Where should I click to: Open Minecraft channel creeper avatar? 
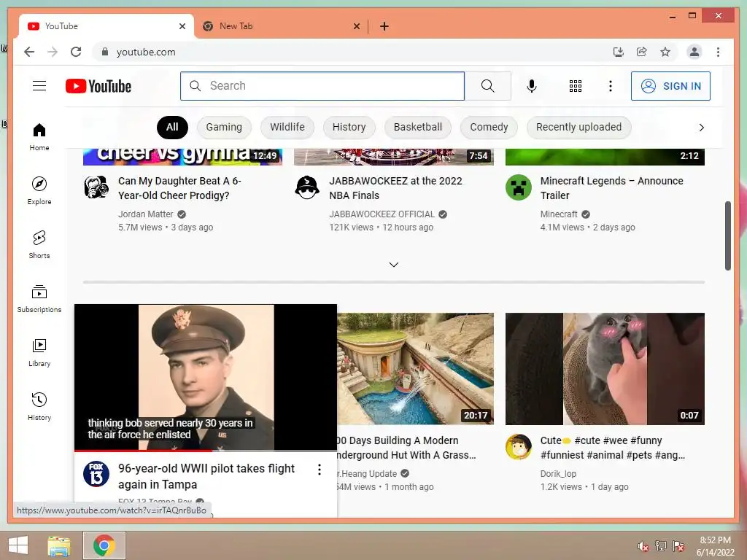(x=519, y=187)
